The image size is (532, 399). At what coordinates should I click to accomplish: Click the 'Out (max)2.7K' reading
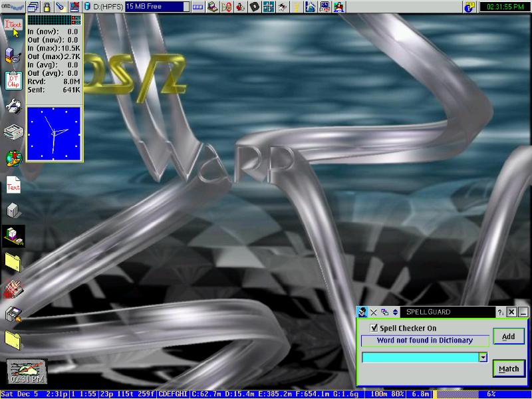pyautogui.click(x=54, y=57)
